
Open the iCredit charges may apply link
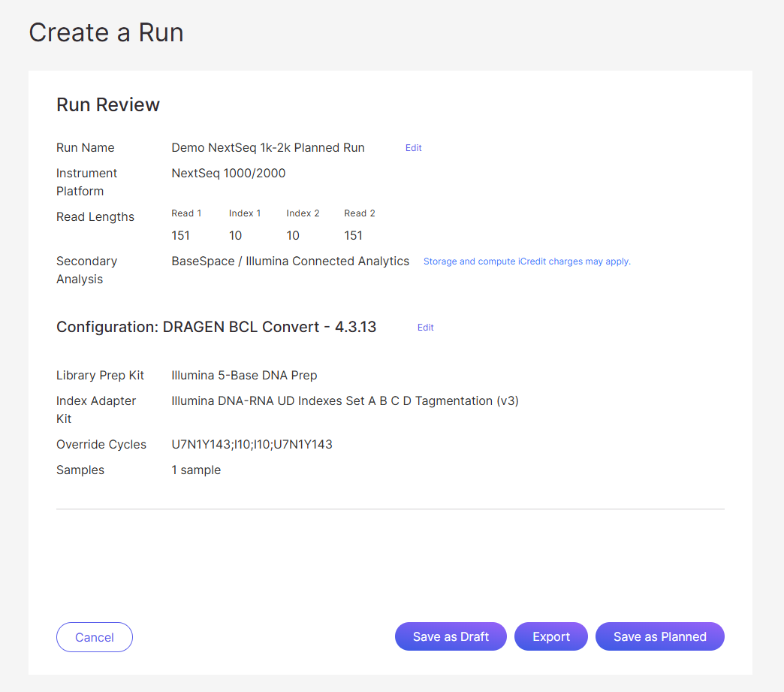tap(526, 261)
